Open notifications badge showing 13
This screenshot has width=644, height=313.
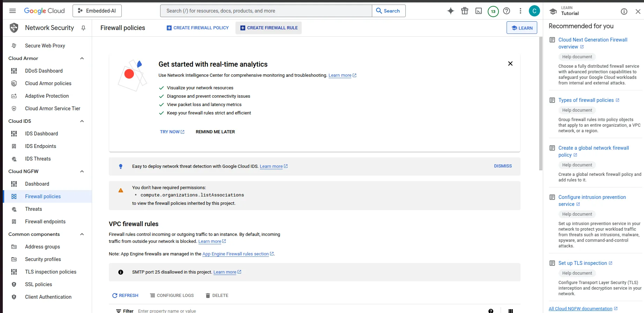(x=493, y=11)
